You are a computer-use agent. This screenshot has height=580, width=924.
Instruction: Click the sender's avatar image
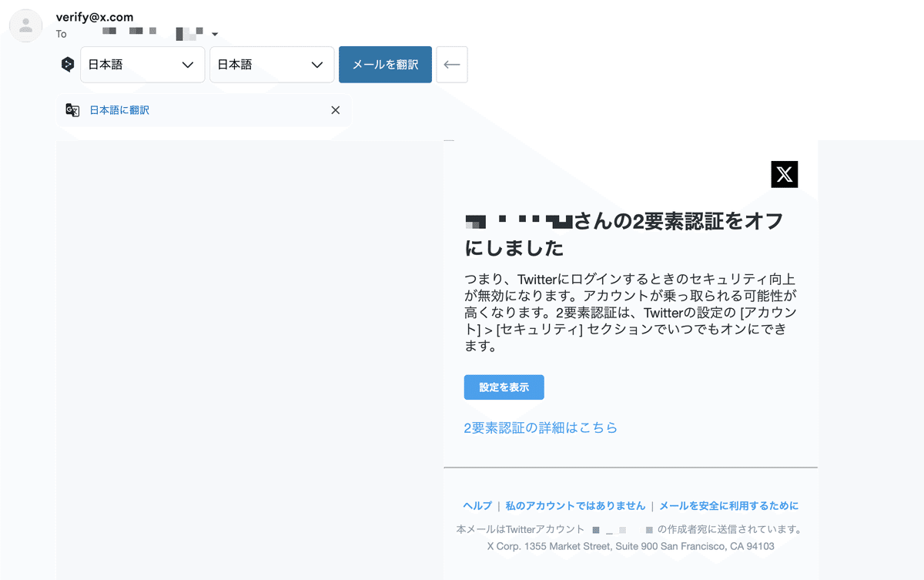point(25,25)
